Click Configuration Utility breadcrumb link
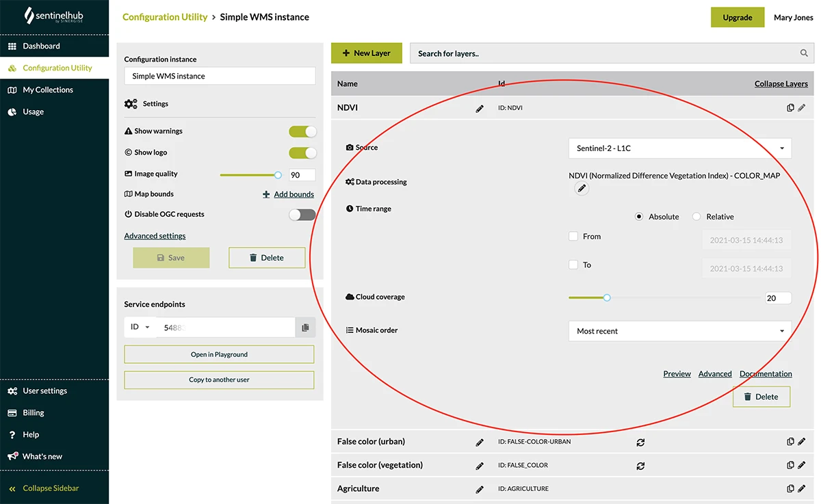Image resolution: width=821 pixels, height=504 pixels. click(165, 17)
